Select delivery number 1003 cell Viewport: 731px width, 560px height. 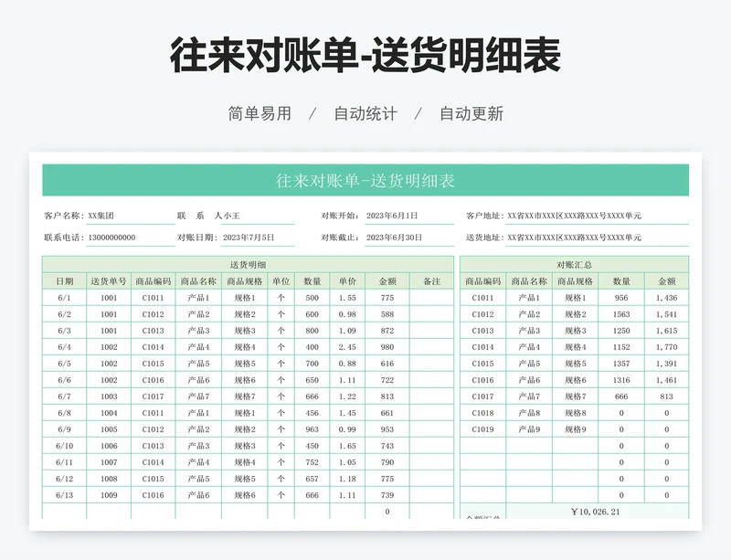point(109,396)
